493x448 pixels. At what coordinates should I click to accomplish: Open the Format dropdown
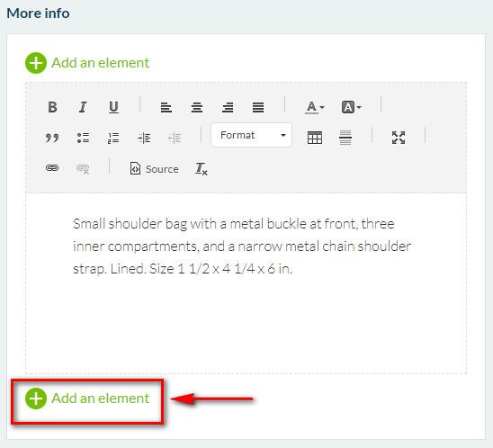tap(252, 135)
